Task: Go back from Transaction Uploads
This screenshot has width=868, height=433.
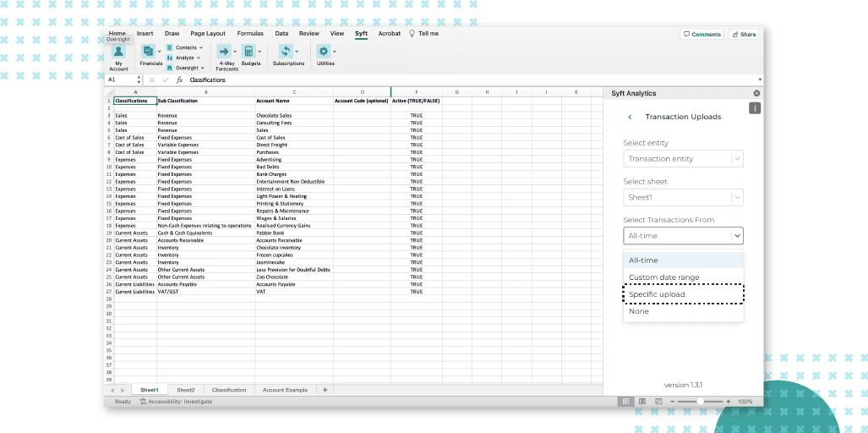Action: 630,117
